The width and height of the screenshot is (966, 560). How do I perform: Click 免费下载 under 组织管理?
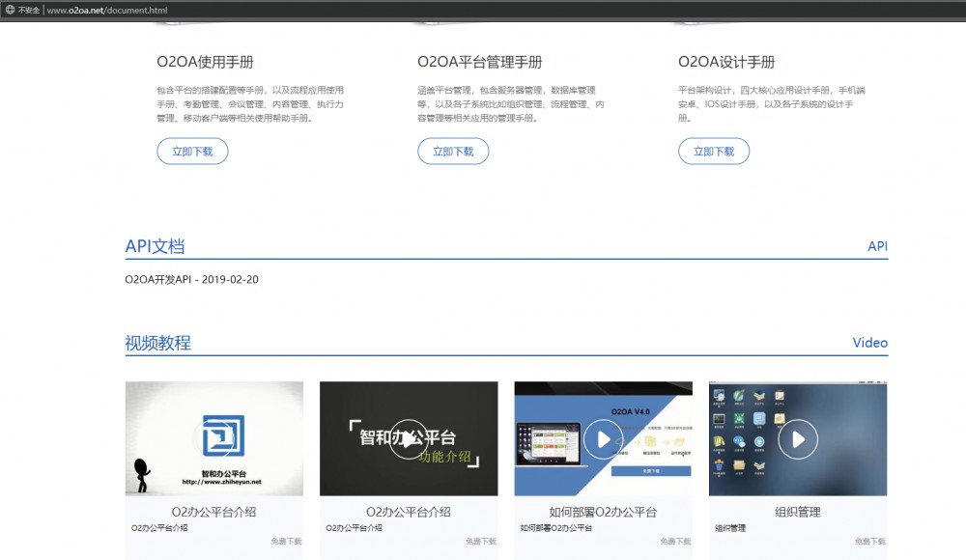(x=870, y=542)
